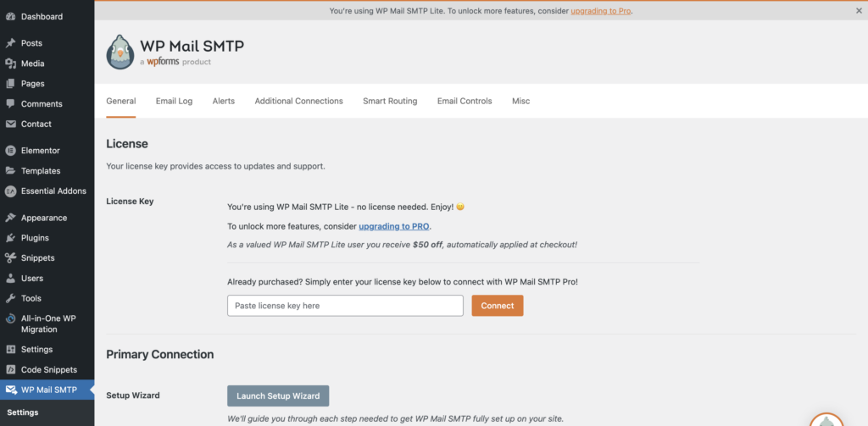Click Launch Setup Wizard button

278,396
